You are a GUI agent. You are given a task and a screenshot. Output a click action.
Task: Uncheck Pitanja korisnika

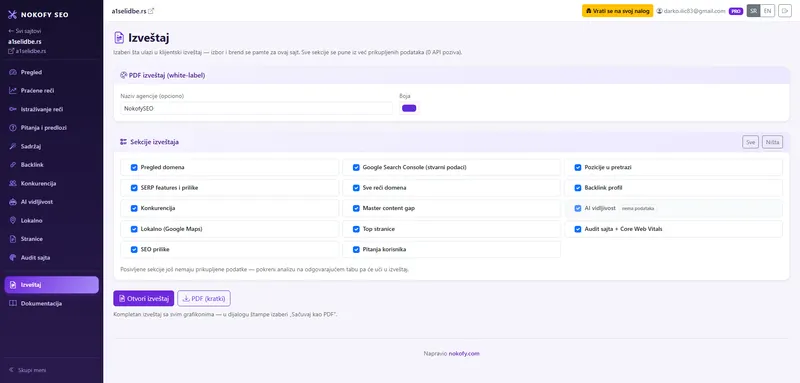click(356, 249)
